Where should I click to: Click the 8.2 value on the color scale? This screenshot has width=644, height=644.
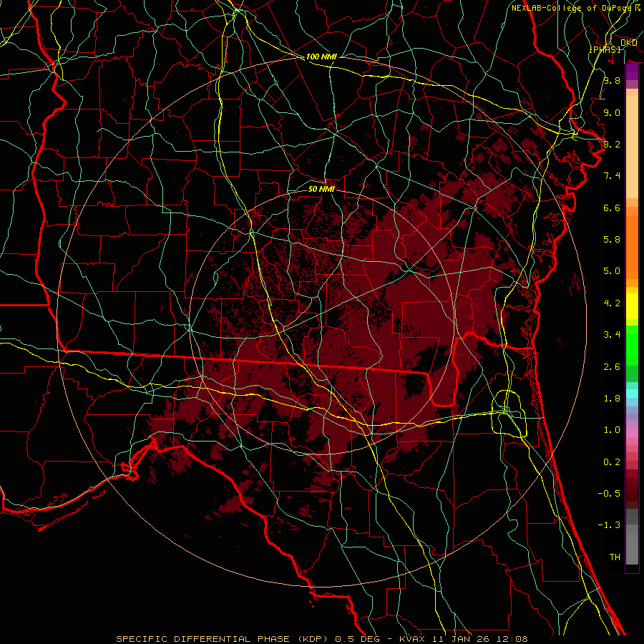tap(612, 144)
